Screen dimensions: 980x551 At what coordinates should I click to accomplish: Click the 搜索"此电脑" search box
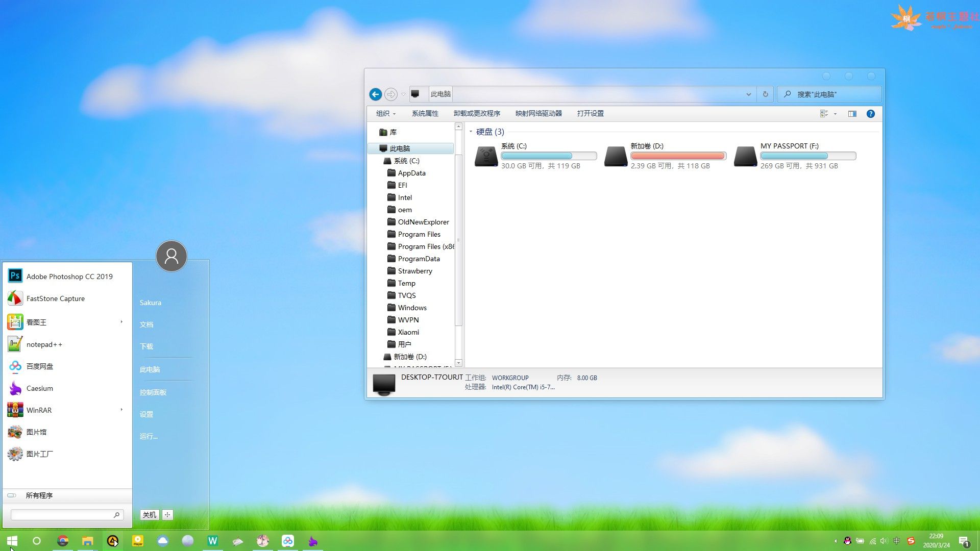click(829, 94)
